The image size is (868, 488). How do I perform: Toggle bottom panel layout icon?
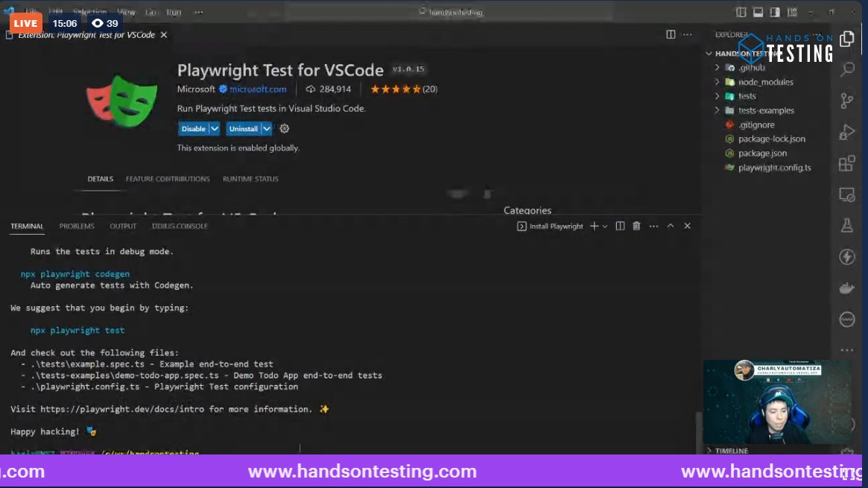[x=758, y=12]
